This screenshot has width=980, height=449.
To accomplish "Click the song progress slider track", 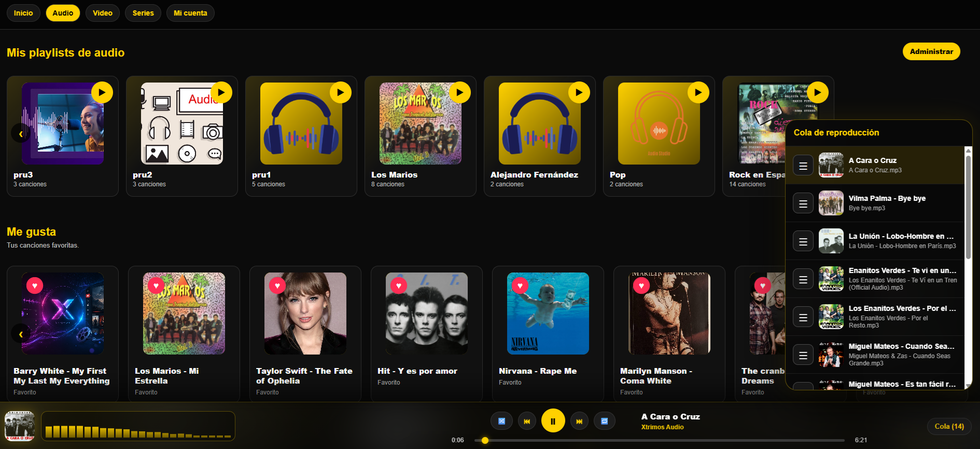I will (x=660, y=440).
